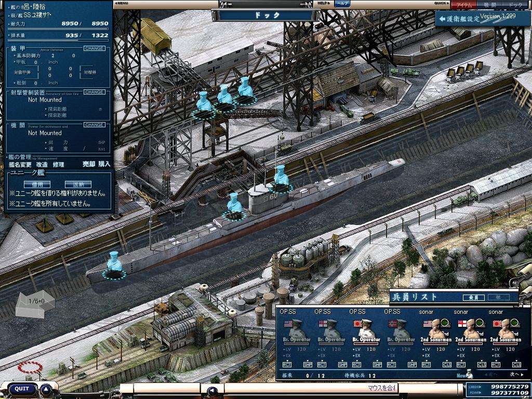532x399 pixels.
Task: Open the CLS dropdown under last sonarman
Action: [516, 365]
